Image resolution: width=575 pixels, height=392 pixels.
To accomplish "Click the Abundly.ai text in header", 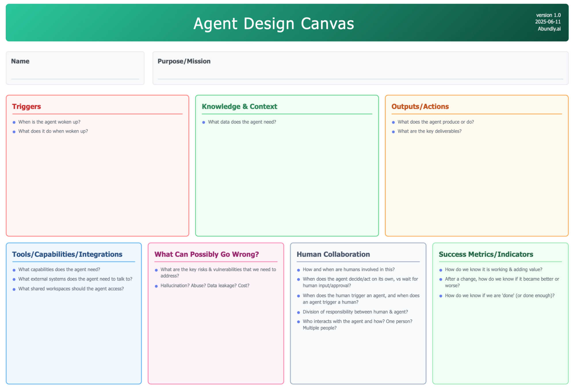I will tap(549, 29).
